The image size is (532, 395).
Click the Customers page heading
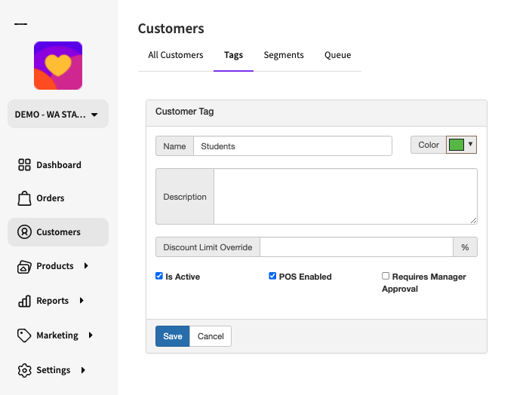click(x=171, y=29)
